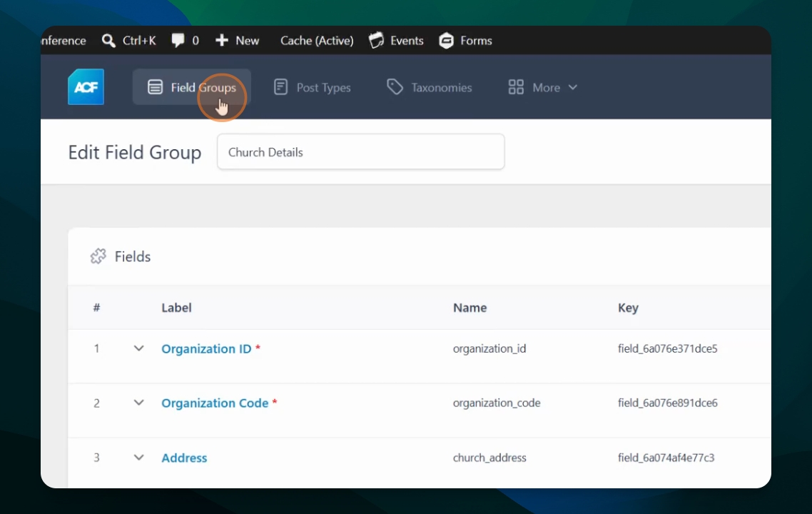Expand the Organization ID field row
The height and width of the screenshot is (514, 812).
click(139, 348)
